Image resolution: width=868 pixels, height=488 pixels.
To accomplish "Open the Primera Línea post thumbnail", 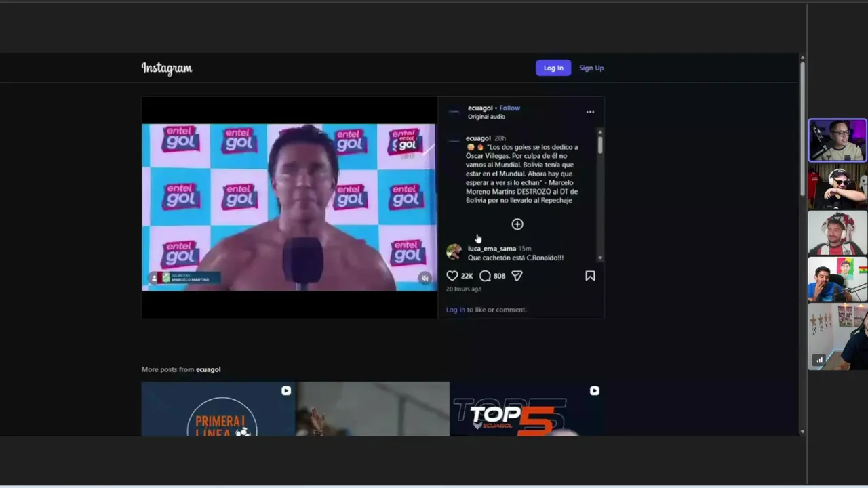I will click(218, 409).
